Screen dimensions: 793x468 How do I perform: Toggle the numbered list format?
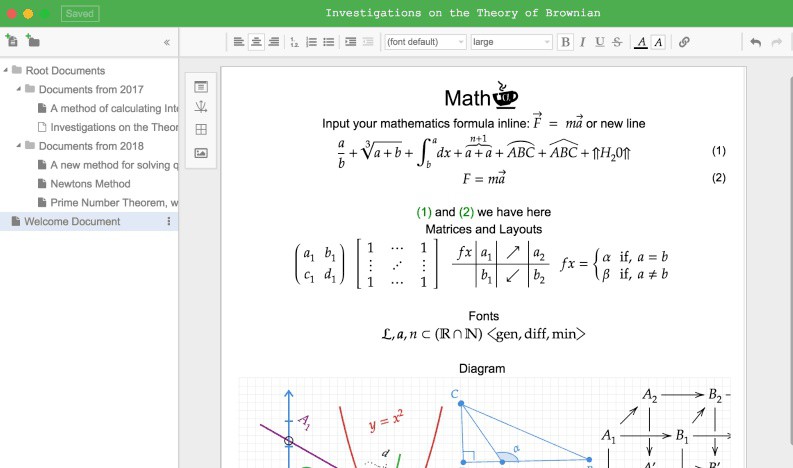point(312,42)
